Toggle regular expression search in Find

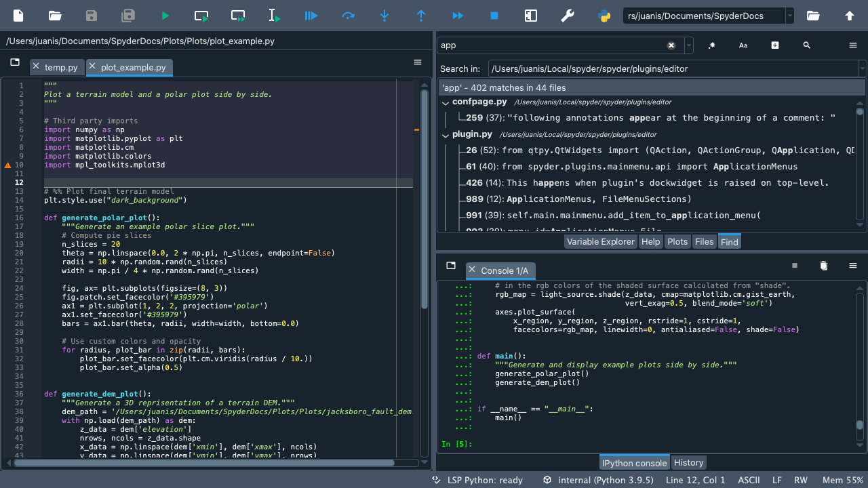pos(711,45)
